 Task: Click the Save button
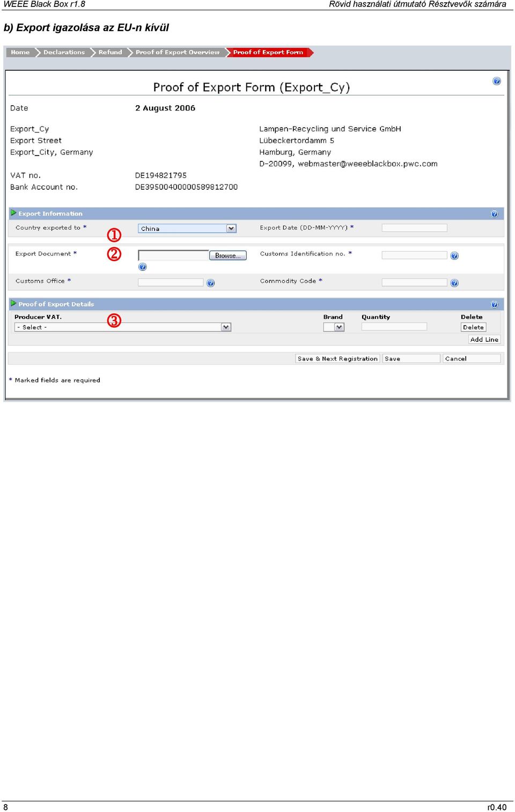pos(411,359)
